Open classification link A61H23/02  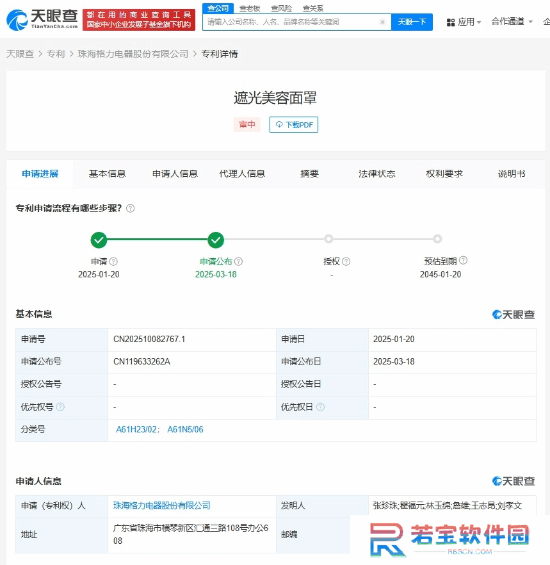pos(136,430)
